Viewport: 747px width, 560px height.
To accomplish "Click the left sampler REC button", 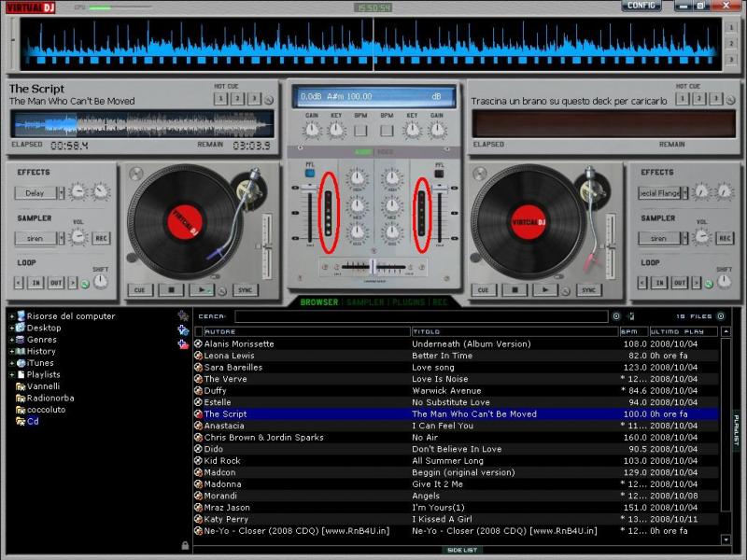I will 101,238.
